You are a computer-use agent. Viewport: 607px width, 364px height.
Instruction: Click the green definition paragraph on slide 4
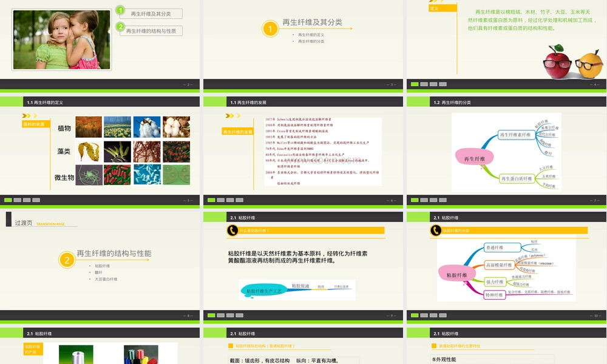click(x=531, y=20)
